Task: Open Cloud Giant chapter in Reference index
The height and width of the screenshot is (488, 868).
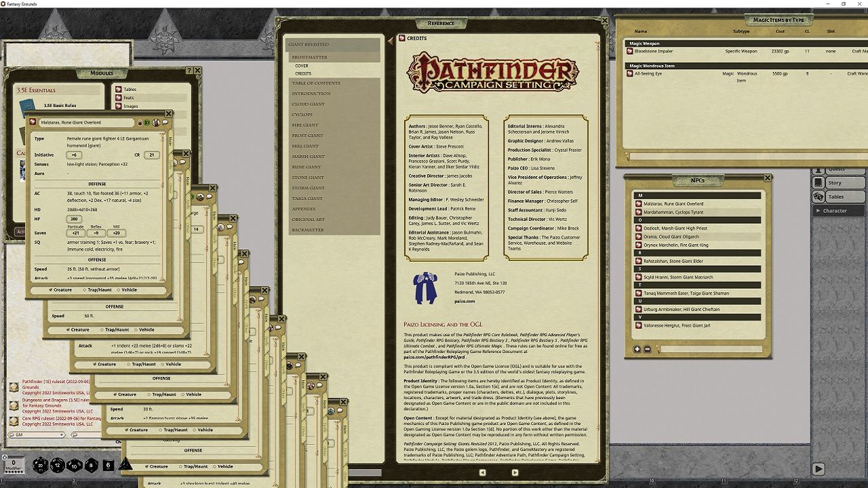Action: 309,104
